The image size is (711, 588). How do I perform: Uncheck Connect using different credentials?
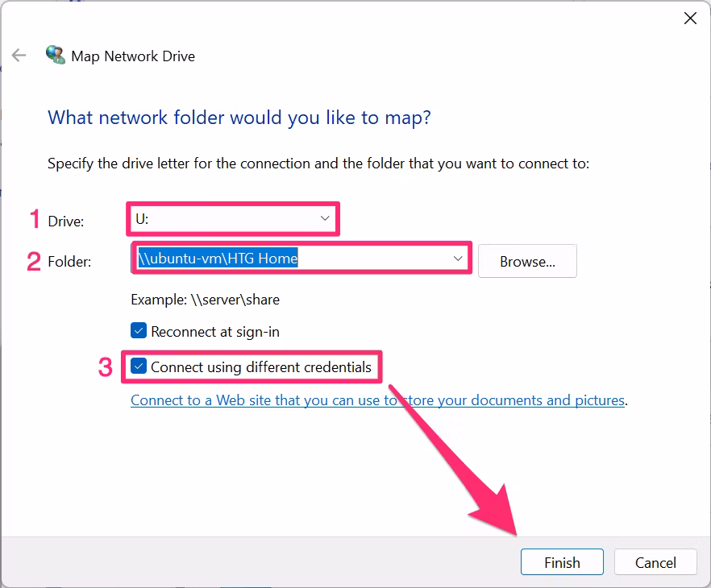point(139,367)
